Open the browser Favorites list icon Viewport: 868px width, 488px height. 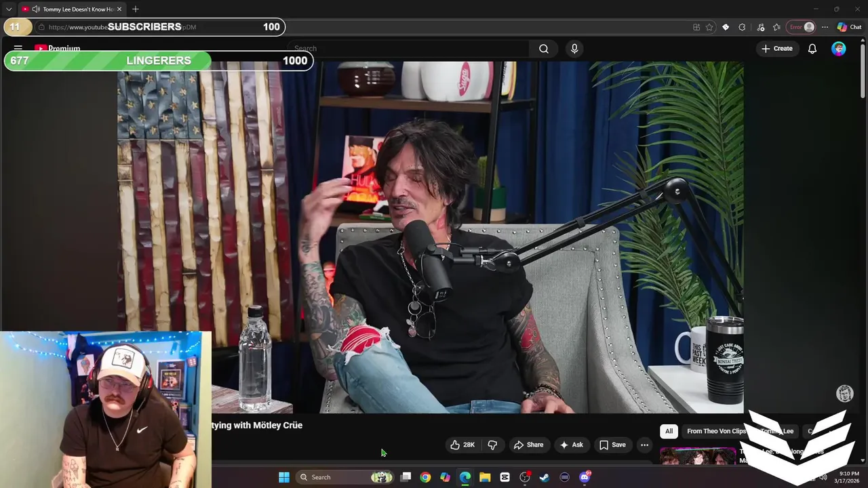776,27
